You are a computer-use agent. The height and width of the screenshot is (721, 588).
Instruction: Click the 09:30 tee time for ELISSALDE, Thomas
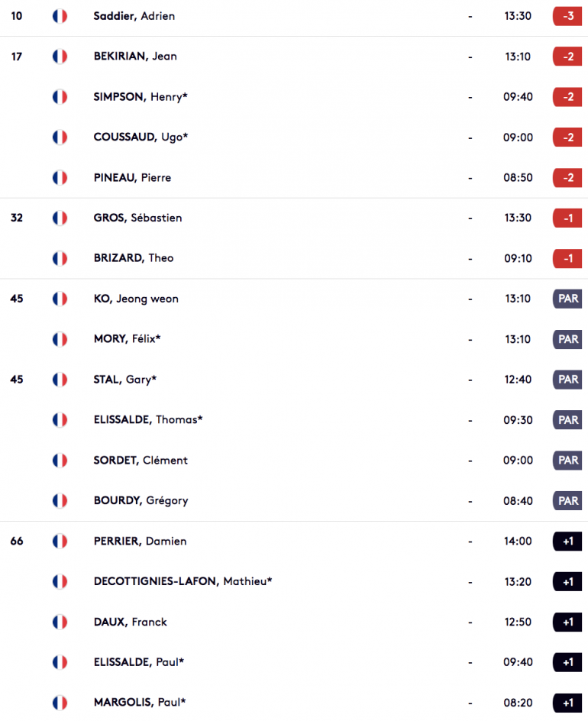(x=518, y=420)
